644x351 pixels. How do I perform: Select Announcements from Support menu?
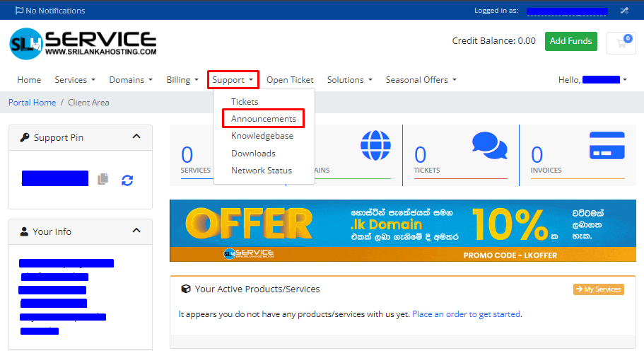263,119
